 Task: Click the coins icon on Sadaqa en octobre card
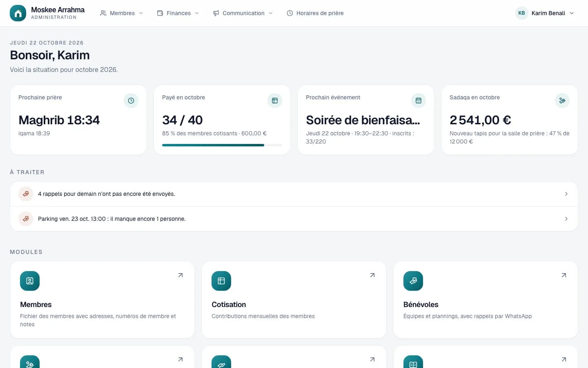562,101
